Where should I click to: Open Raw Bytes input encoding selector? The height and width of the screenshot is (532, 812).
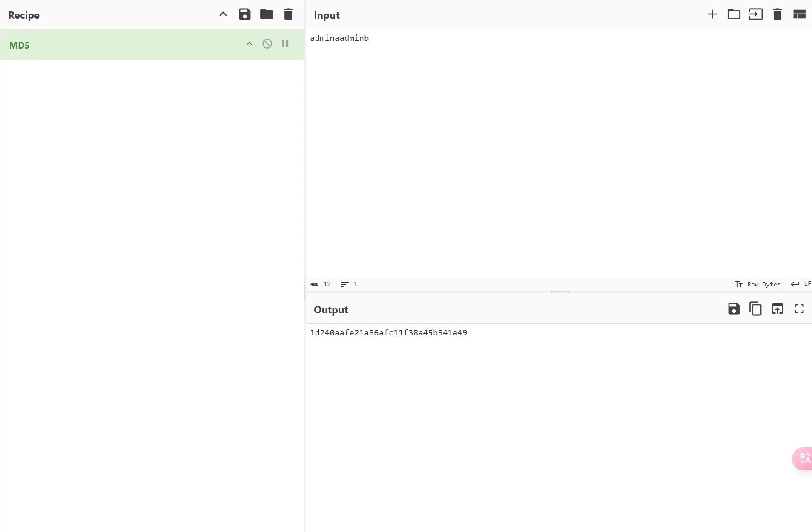(x=758, y=284)
